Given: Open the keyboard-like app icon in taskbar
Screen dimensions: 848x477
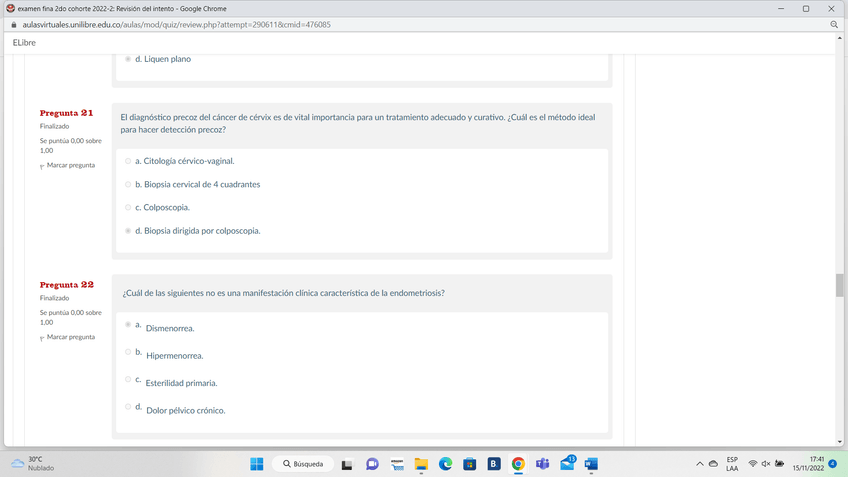Looking at the screenshot, I should (397, 464).
